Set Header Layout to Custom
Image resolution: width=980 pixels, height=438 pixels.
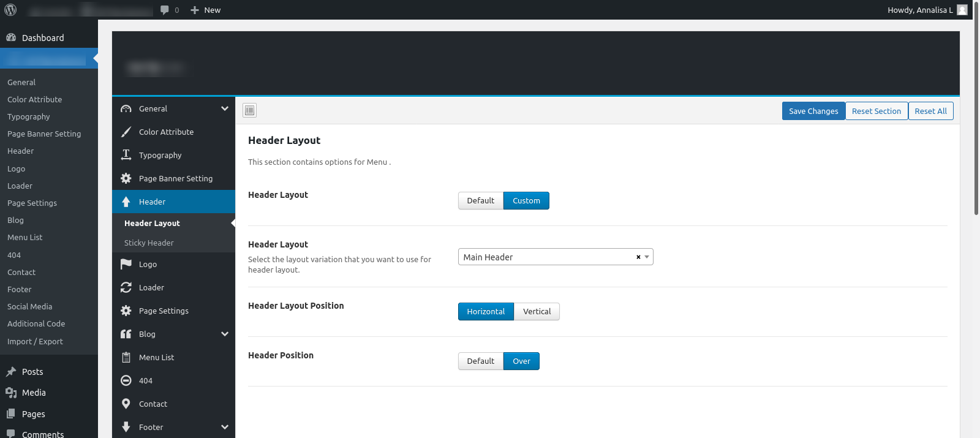coord(526,200)
